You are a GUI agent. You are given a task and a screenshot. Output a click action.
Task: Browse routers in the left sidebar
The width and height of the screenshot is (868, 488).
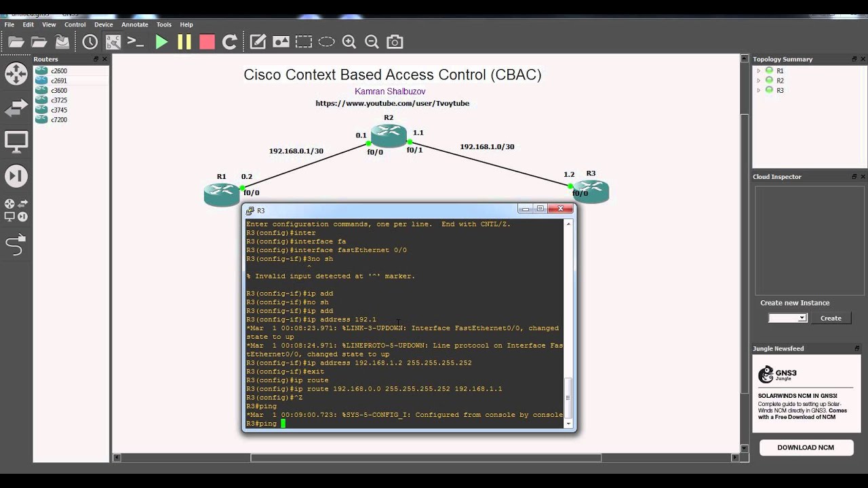16,73
